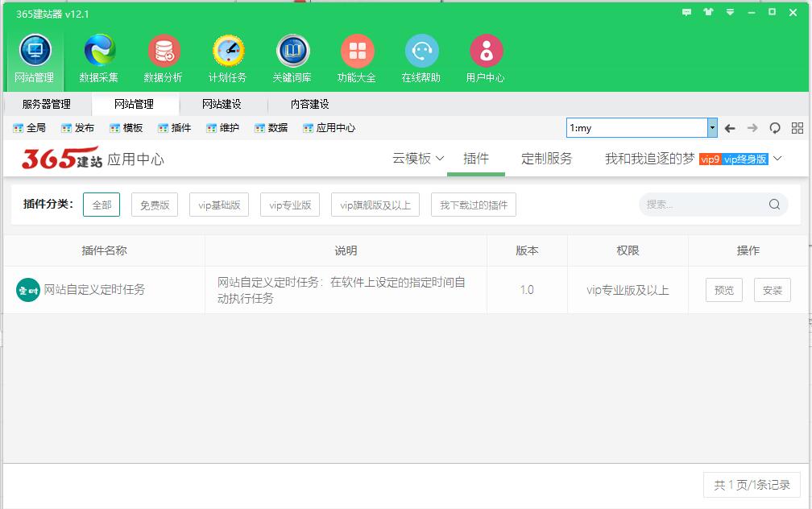Filter plugins by vip基础版
This screenshot has width=812, height=509.
pos(219,205)
